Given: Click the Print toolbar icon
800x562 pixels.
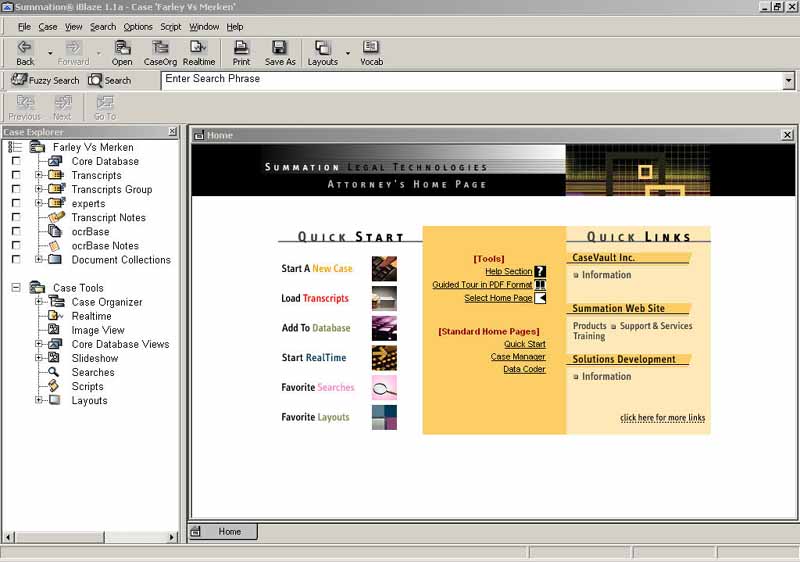Looking at the screenshot, I should (x=241, y=48).
